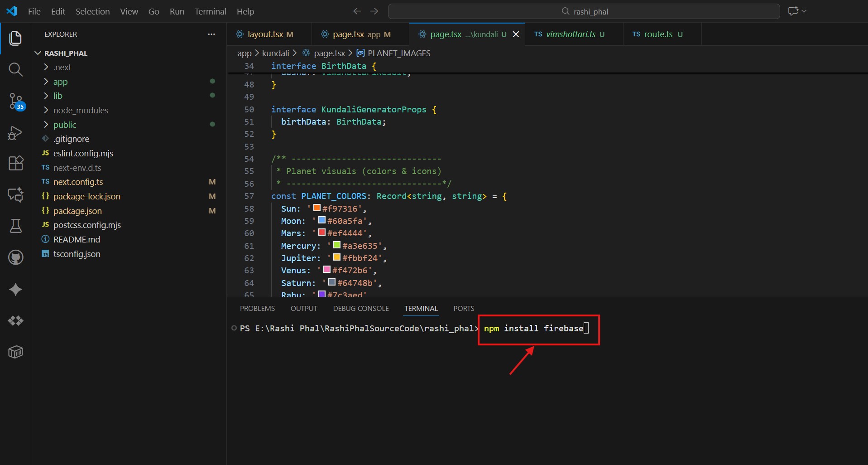Open package.json file in explorer

[77, 211]
